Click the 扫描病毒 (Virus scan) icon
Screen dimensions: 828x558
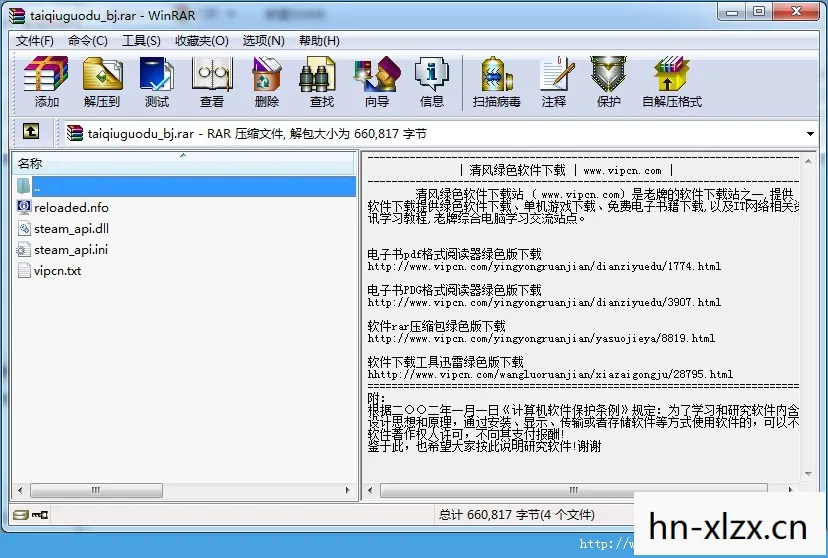[496, 82]
